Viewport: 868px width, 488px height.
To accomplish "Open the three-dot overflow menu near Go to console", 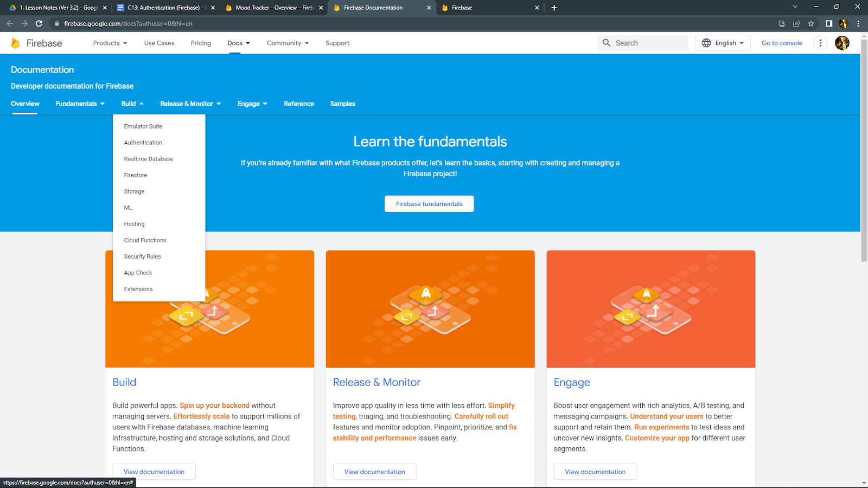I will tap(820, 43).
